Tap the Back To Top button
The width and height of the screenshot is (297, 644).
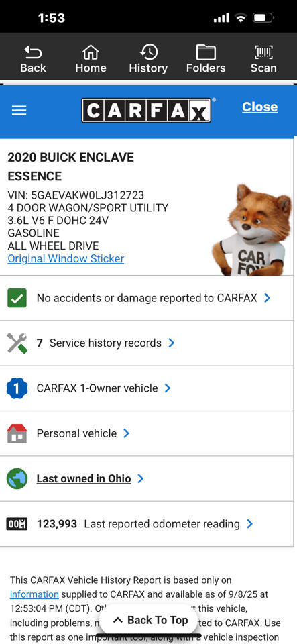[150, 620]
